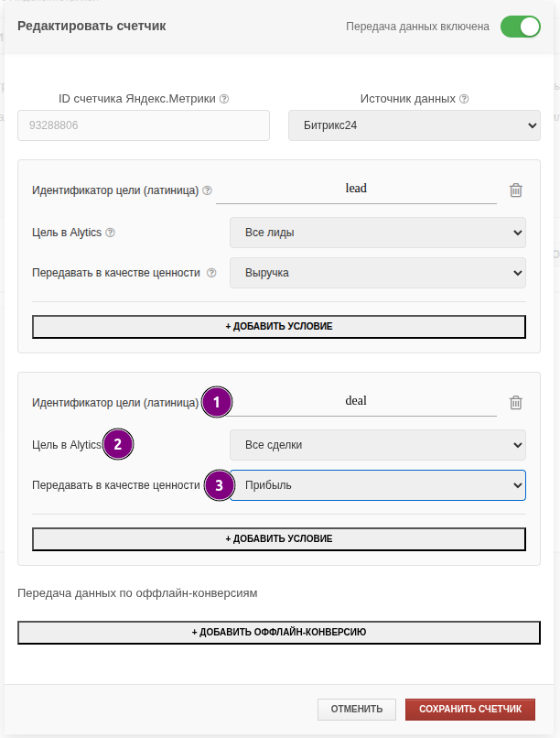The width and height of the screenshot is (560, 738).
Task: Disable the Передача данных включена toggle
Action: point(520,27)
